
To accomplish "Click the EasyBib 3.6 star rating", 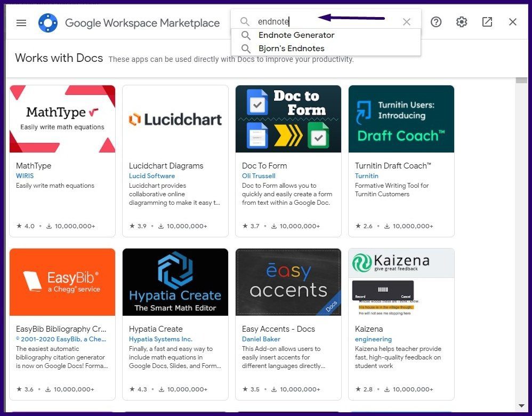I will (x=25, y=389).
